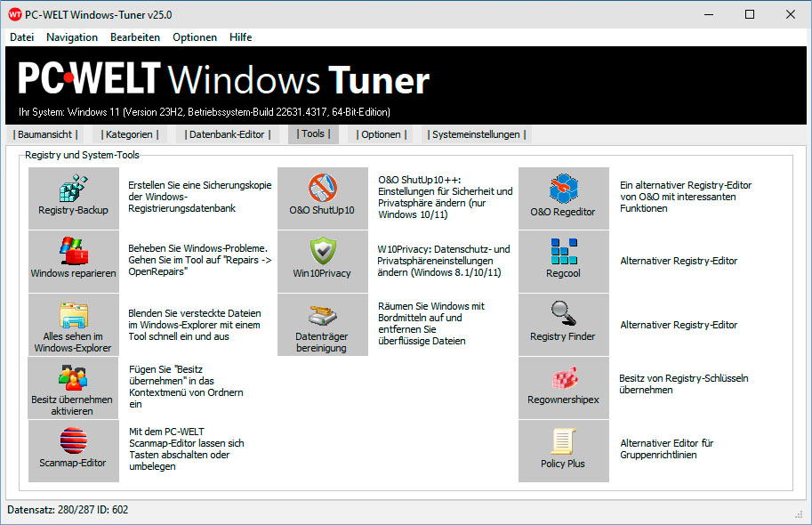Image resolution: width=812 pixels, height=525 pixels.
Task: Open the Regownershipex tool
Action: coord(564,388)
